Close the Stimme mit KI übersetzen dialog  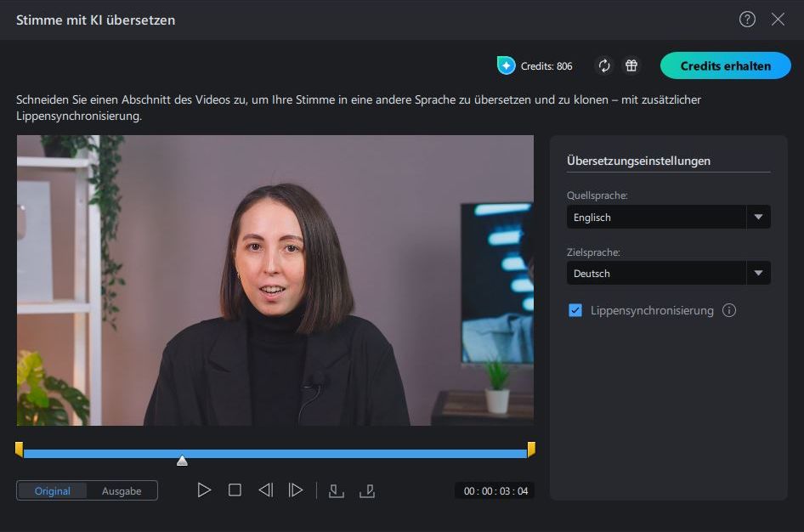pyautogui.click(x=778, y=20)
